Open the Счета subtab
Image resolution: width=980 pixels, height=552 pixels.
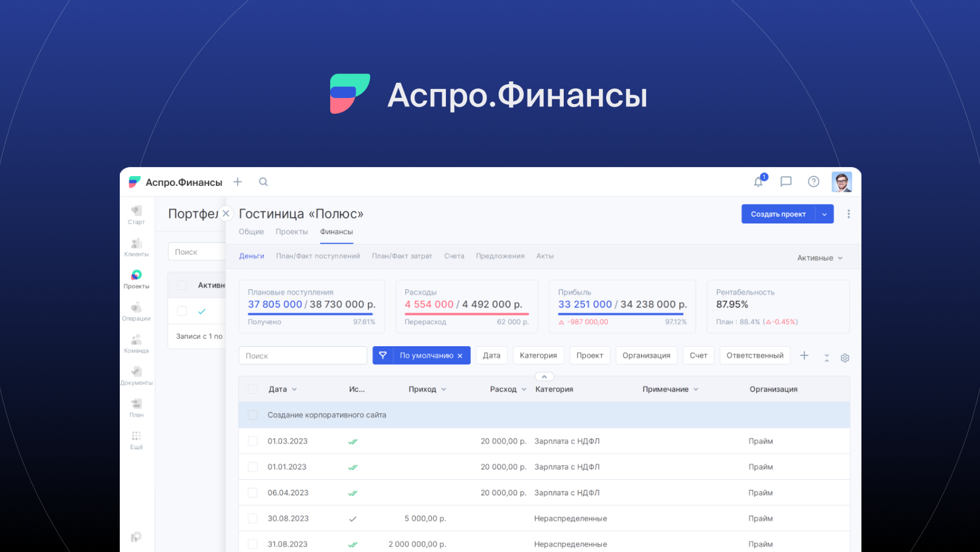tap(454, 256)
